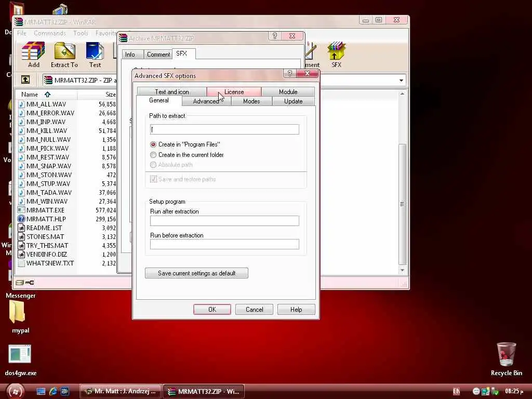Click Show Desktop quick launch icon

coord(41,391)
